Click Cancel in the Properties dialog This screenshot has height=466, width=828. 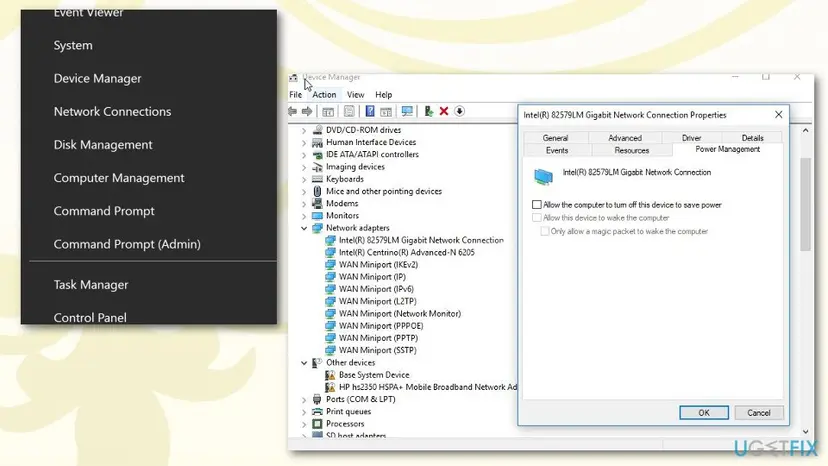coord(759,413)
